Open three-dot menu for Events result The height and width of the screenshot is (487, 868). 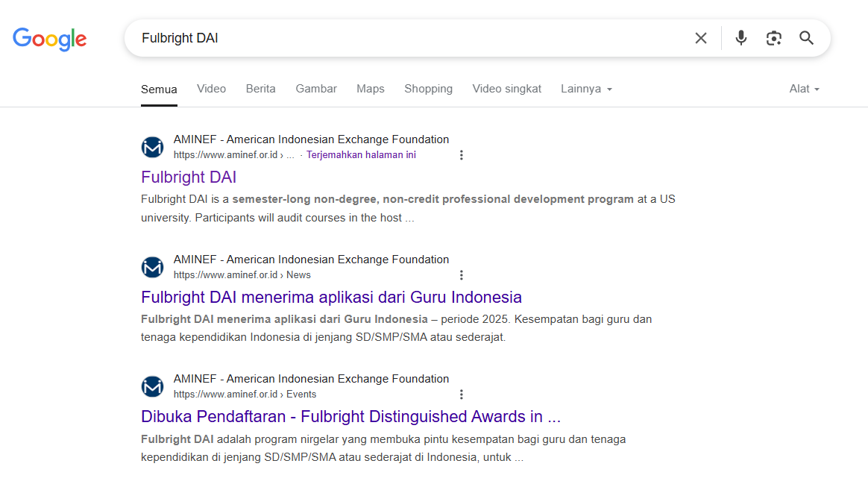[461, 395]
